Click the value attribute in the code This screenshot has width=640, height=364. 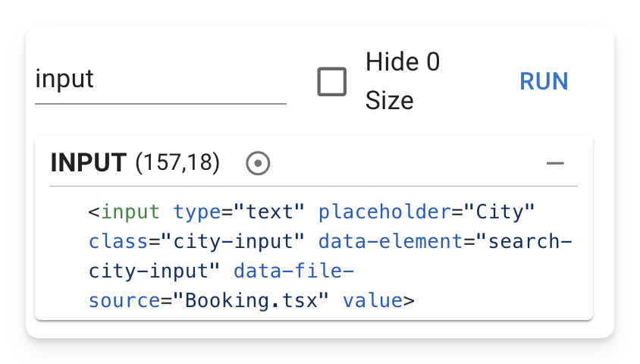372,301
